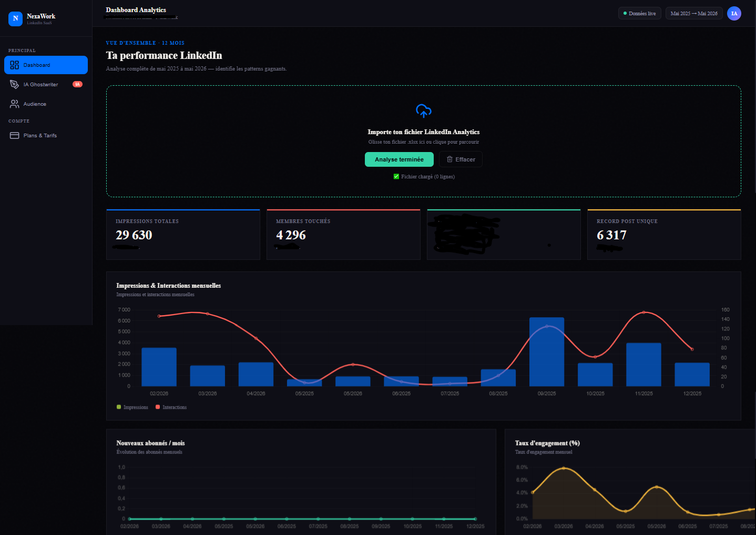Click the Plans & Tarifs card icon

click(14, 136)
